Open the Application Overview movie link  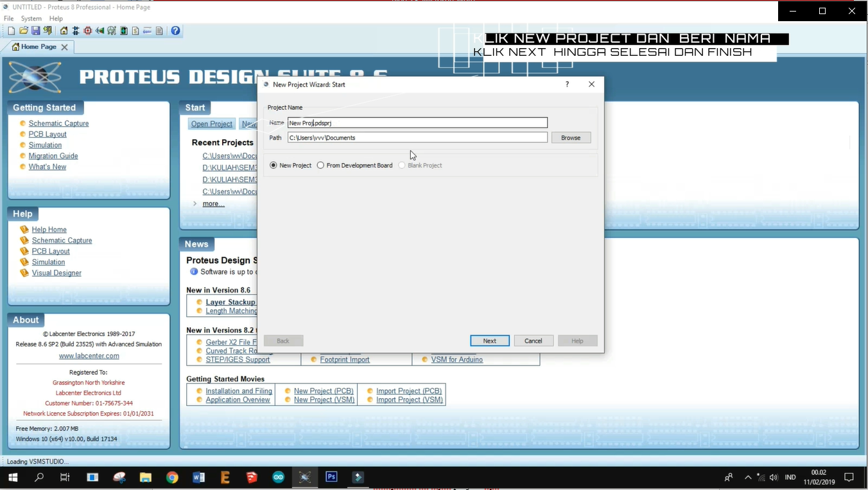(x=238, y=400)
